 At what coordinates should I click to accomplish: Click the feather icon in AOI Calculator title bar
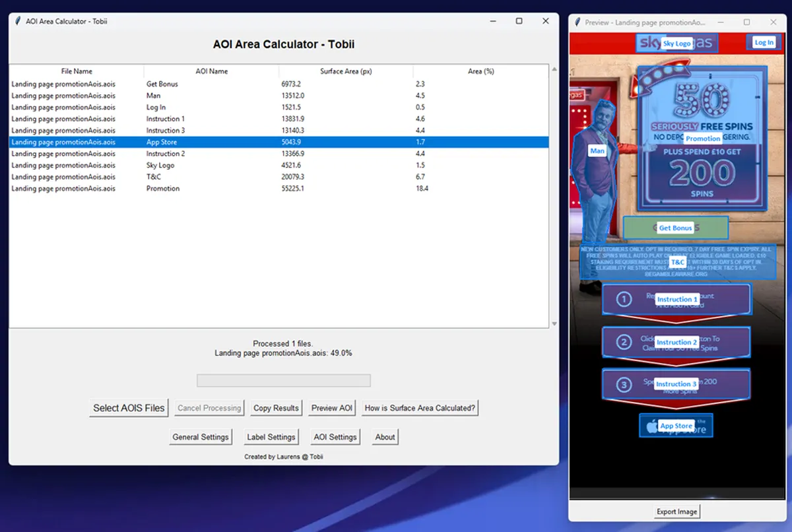coord(18,21)
